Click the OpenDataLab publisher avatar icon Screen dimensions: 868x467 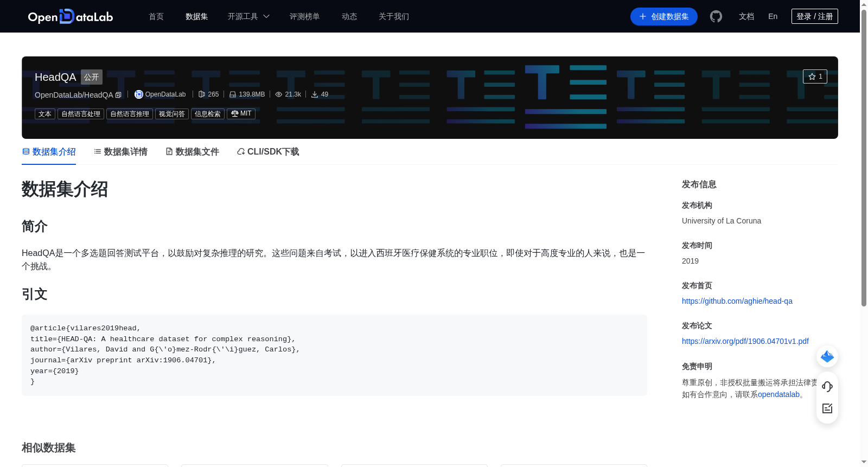(x=139, y=94)
